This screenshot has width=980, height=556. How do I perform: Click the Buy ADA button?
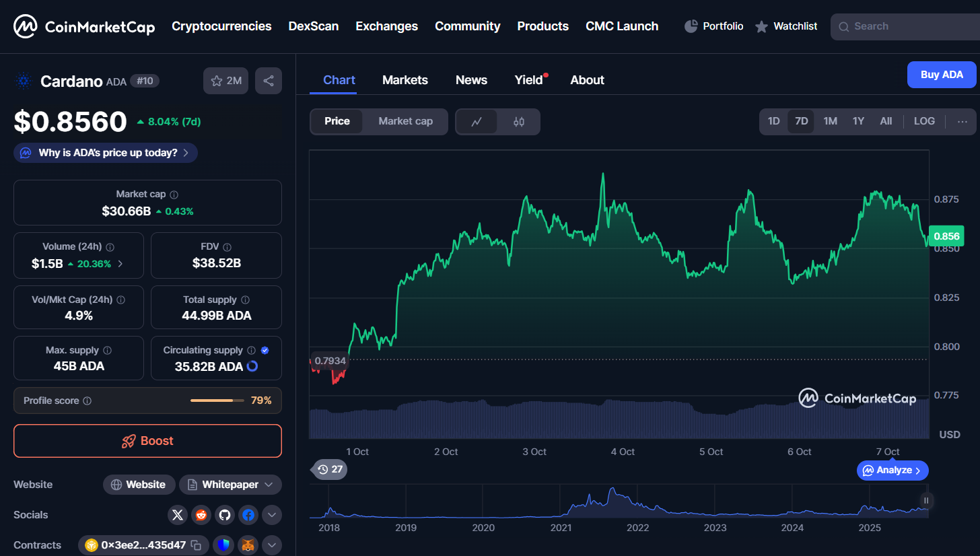pos(941,75)
